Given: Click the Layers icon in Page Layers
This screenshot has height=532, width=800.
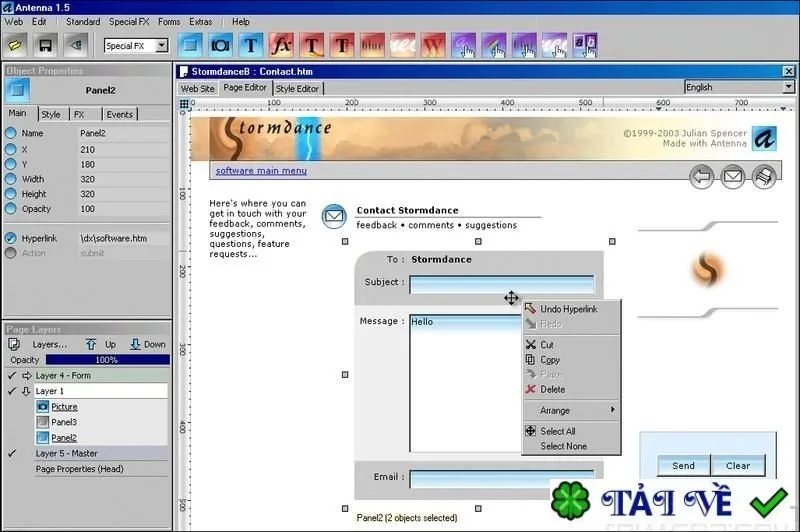Looking at the screenshot, I should pyautogui.click(x=14, y=344).
